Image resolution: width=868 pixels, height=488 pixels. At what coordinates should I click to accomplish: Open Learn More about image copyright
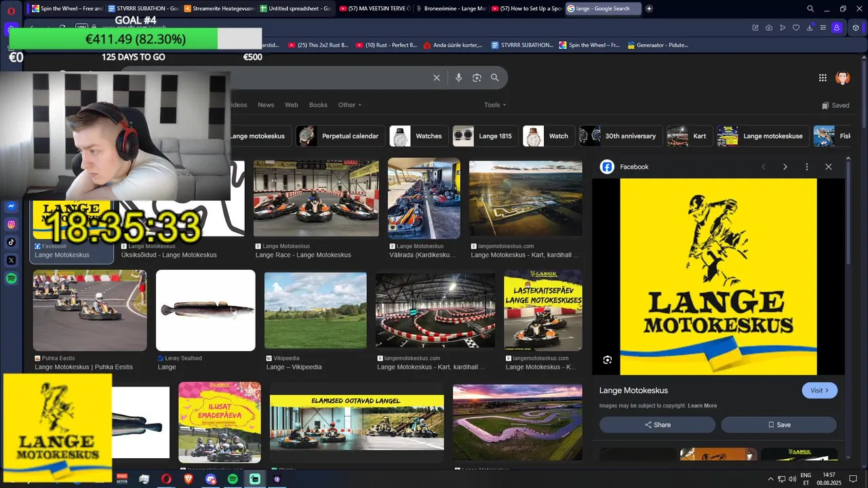pos(702,406)
